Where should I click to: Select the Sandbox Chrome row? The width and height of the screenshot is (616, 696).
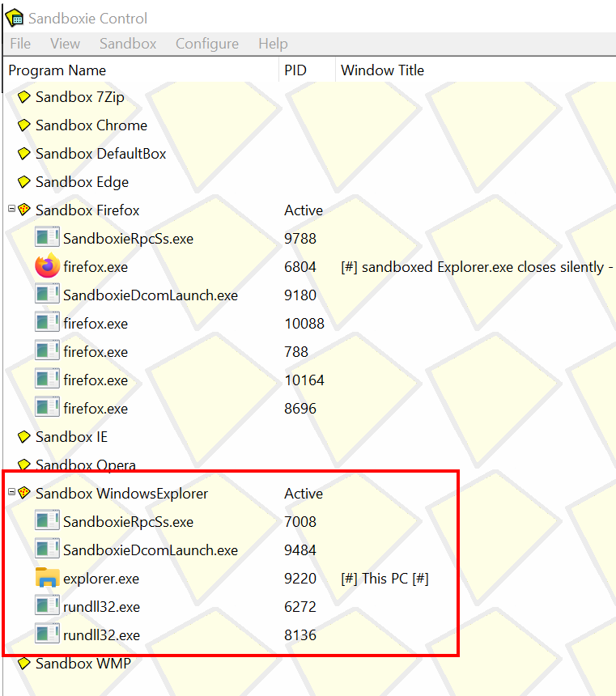click(x=91, y=125)
